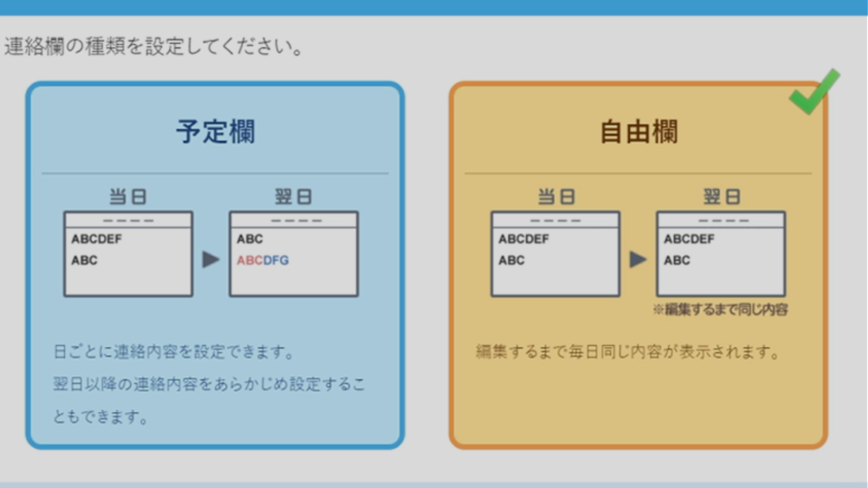
Task: Click the 翌日以降の連絡内容 description line
Action: 209,384
